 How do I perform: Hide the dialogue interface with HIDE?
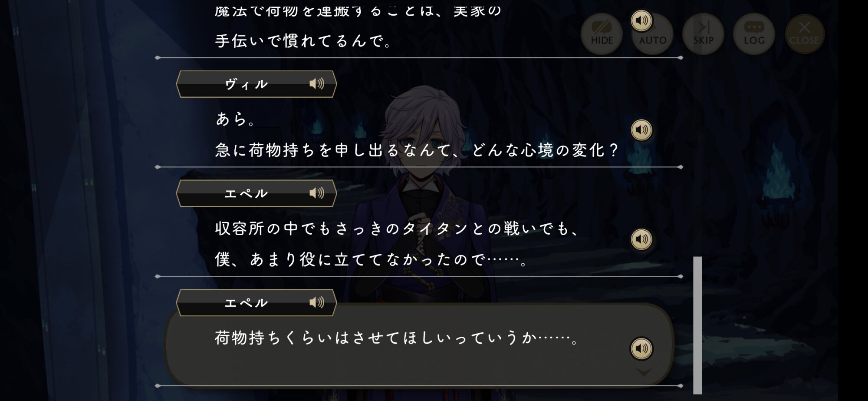[x=602, y=34]
